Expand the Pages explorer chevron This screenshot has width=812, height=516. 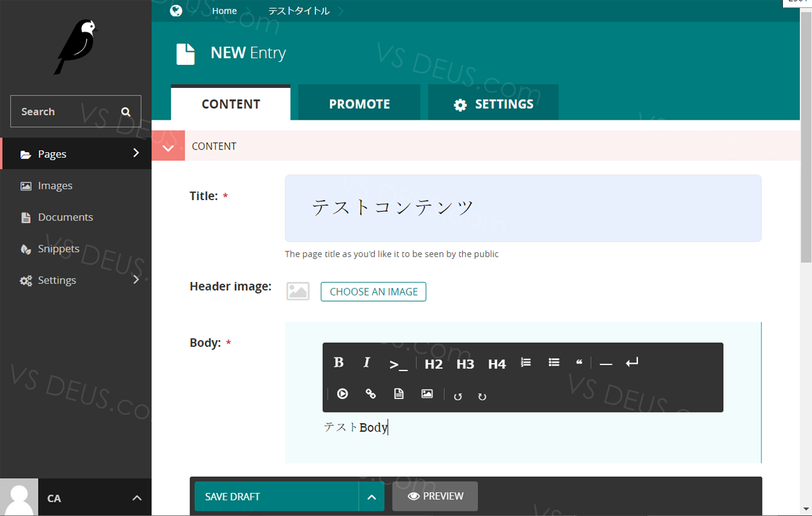(x=136, y=153)
